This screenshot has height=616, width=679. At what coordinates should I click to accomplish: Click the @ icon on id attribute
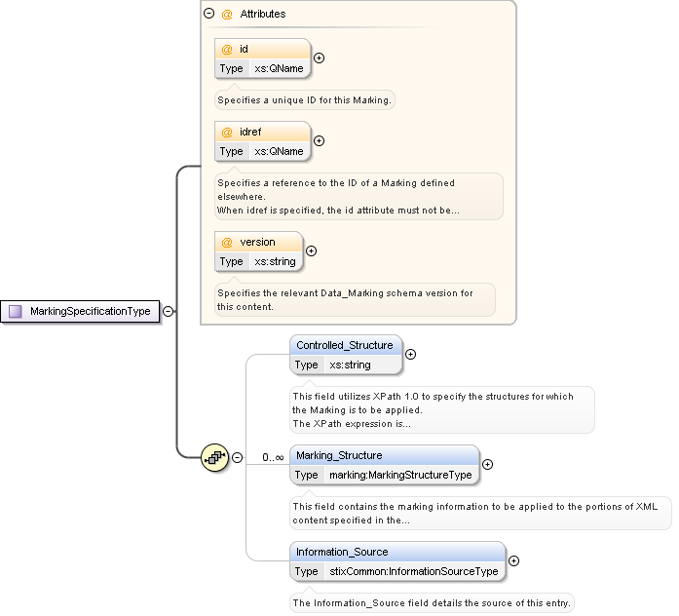pos(227,49)
